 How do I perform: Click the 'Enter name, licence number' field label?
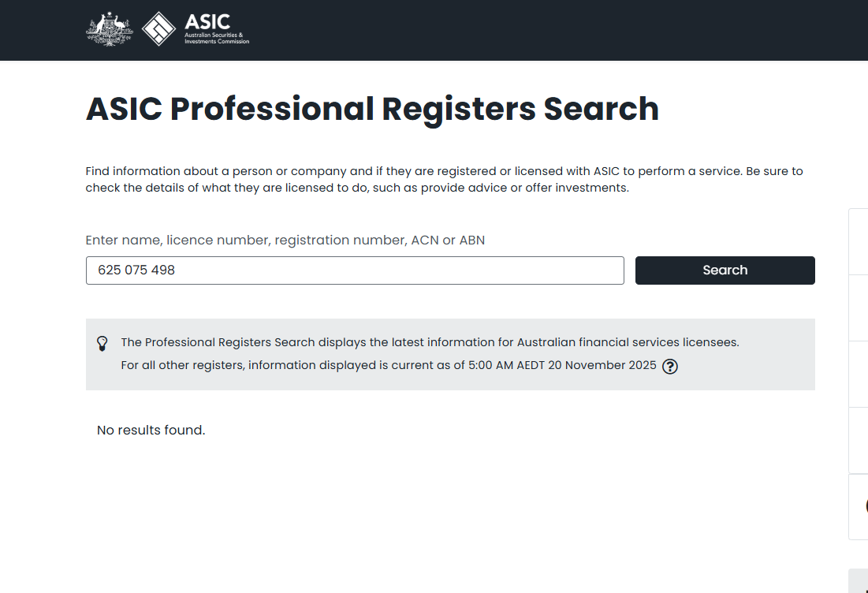click(x=285, y=241)
